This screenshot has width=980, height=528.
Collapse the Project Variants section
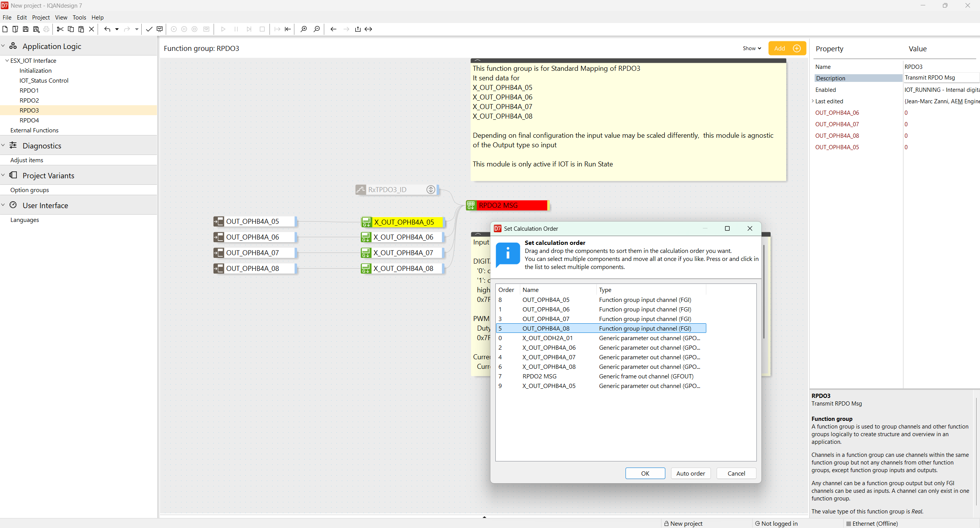click(x=3, y=175)
